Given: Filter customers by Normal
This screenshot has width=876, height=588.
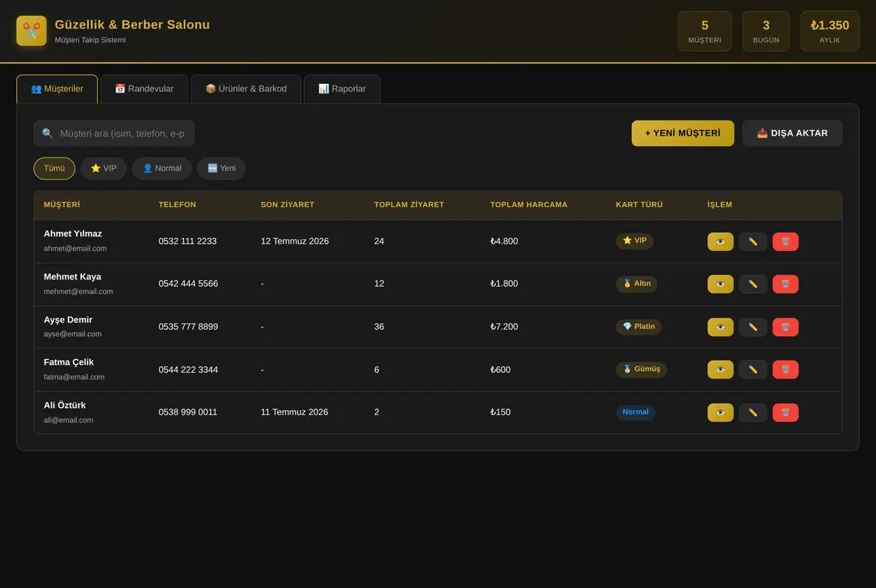Looking at the screenshot, I should click(162, 169).
